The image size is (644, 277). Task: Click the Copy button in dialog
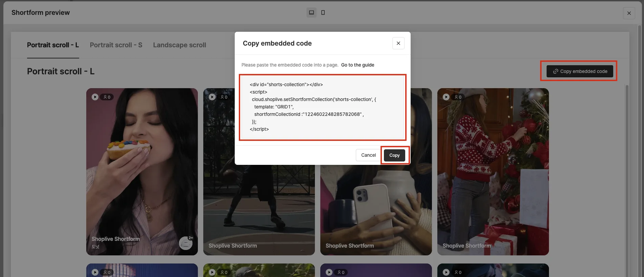394,155
